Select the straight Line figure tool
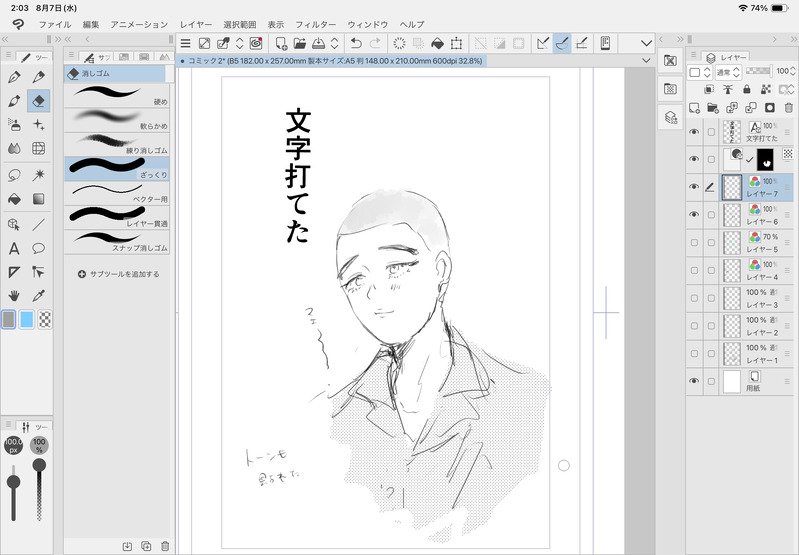 [x=38, y=224]
